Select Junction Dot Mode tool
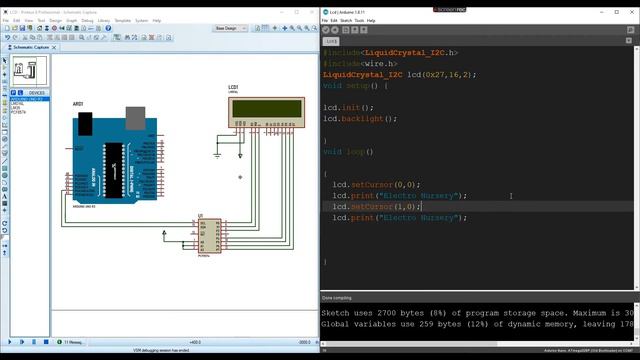Screen dimensions: 640x360 (4, 75)
